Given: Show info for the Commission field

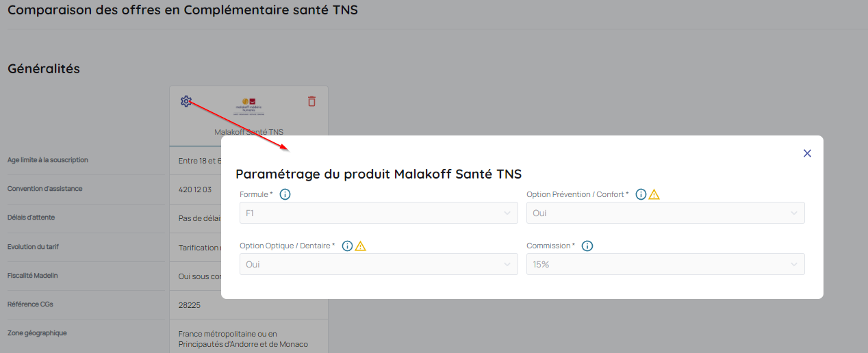Looking at the screenshot, I should coord(587,246).
